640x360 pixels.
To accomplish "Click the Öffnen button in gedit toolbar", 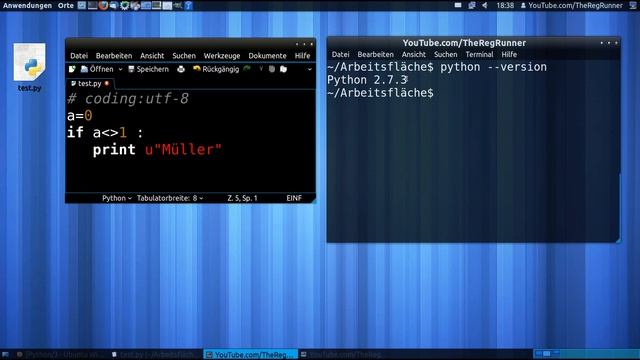I will coord(97,69).
